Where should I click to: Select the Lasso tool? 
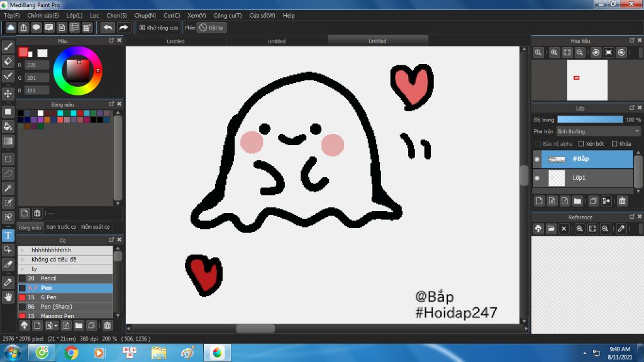(8, 173)
